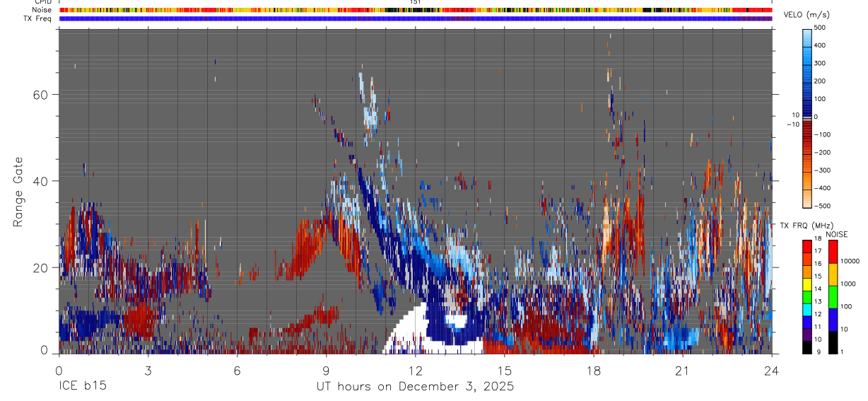868x401 pixels.
Task: Click the noise level color legend bar
Action: pyautogui.click(x=832, y=296)
